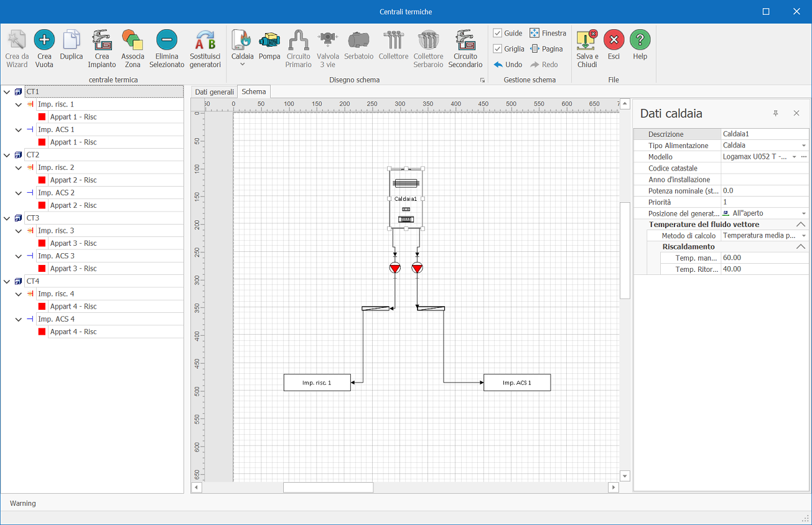Click the Associa Zona icon
The height and width of the screenshot is (525, 812).
click(133, 40)
